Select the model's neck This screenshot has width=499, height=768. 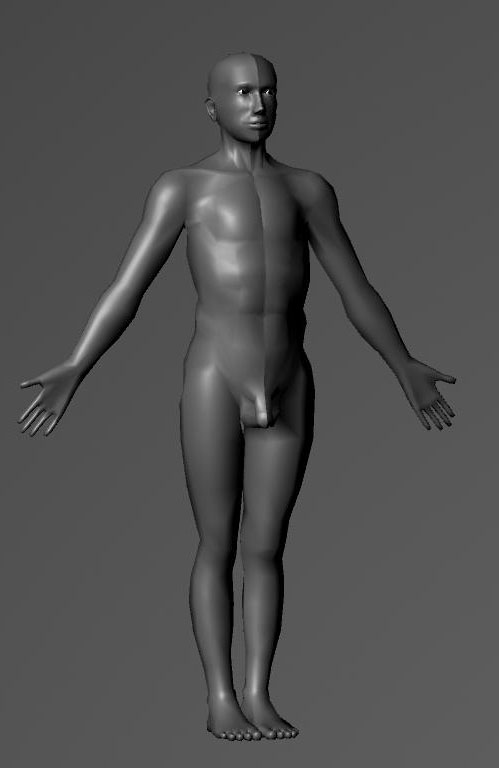(245, 154)
